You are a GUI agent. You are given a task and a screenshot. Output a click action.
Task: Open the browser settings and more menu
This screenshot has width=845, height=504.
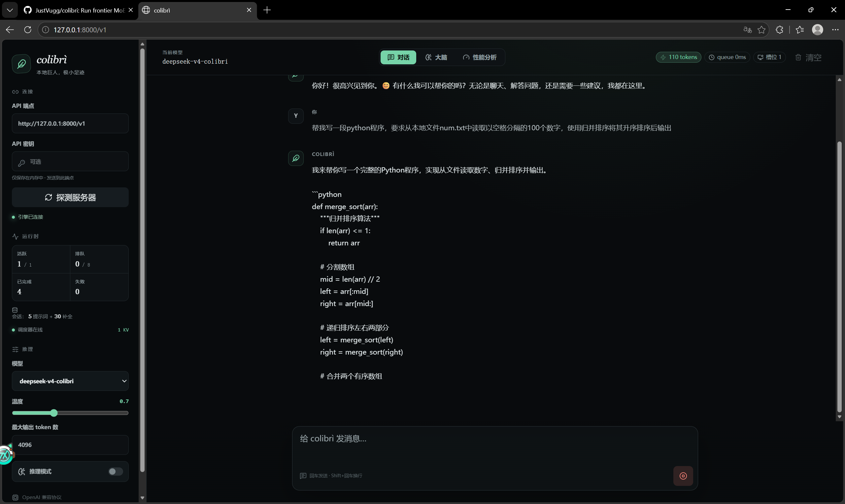pos(835,30)
